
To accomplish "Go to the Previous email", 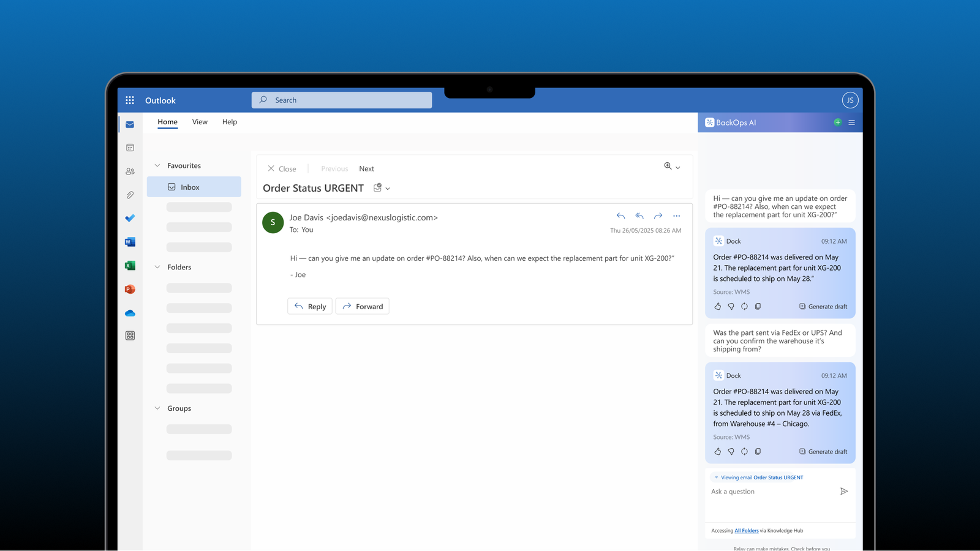I will [334, 169].
